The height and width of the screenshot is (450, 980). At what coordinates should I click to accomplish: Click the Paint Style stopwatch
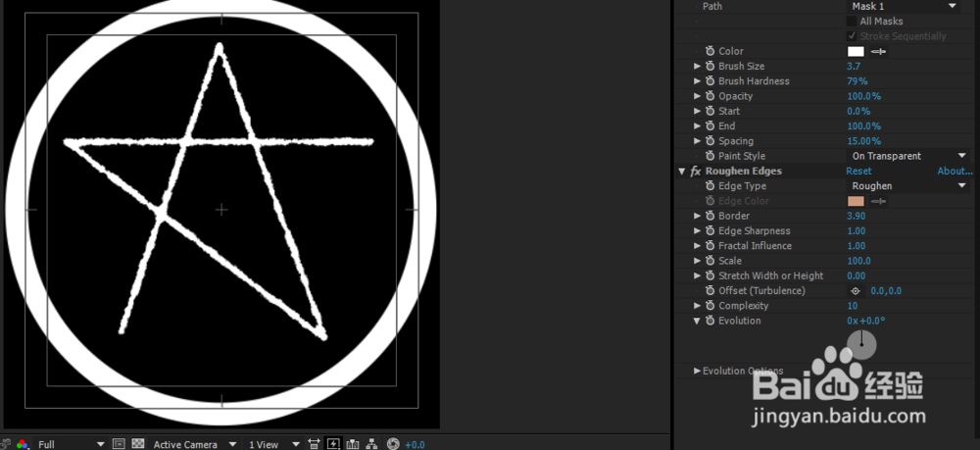(710, 156)
